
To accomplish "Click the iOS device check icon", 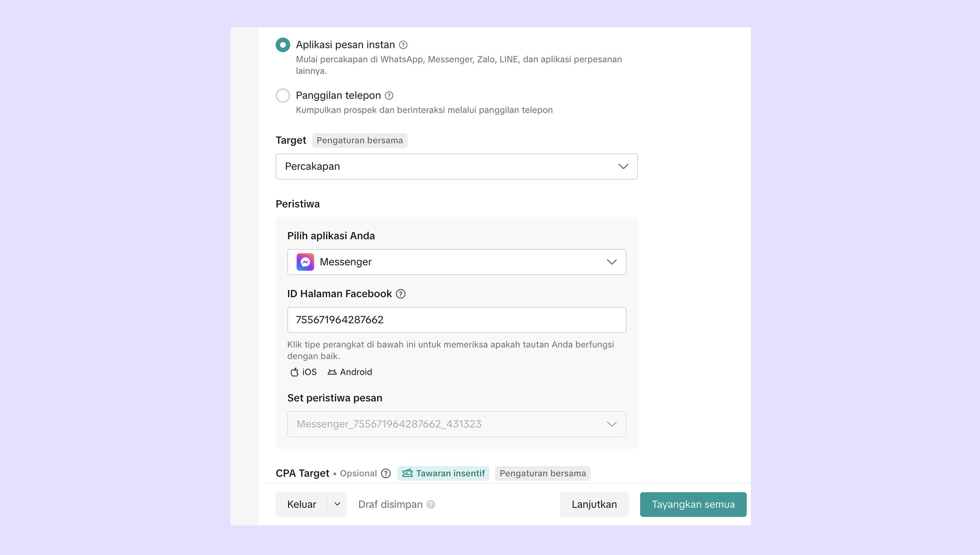I will [294, 372].
